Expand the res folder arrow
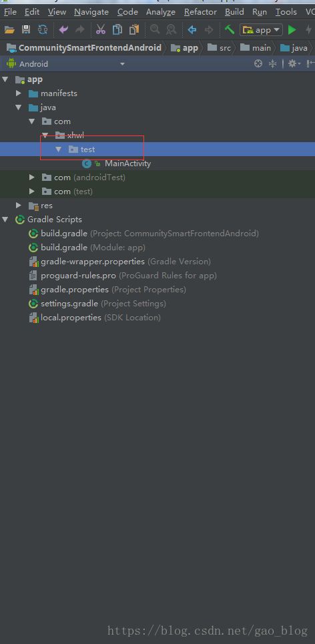Image resolution: width=315 pixels, height=644 pixels. coord(19,205)
